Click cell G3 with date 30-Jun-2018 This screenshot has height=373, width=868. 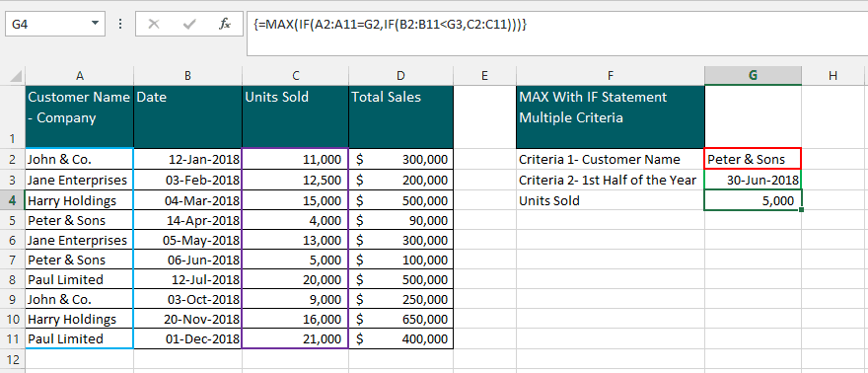coord(753,180)
